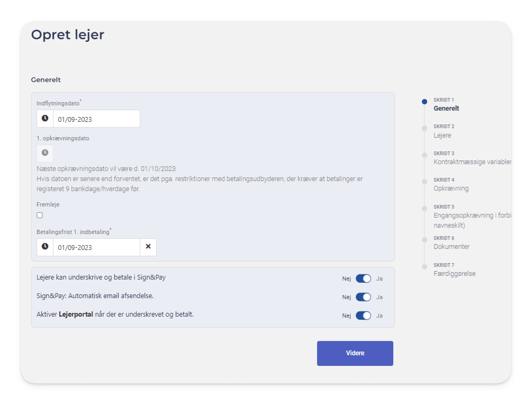Click 'Ja' beside the automatisk email switch
Image resolution: width=532 pixels, height=404 pixels.
379,297
